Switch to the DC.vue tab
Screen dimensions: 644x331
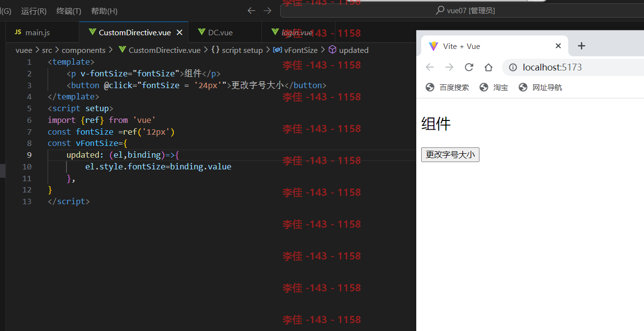point(225,32)
